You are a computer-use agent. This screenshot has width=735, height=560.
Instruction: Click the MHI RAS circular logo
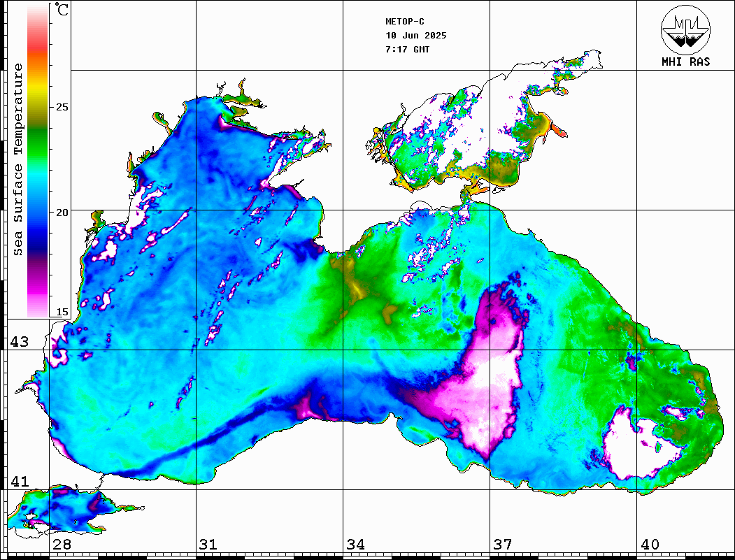coord(686,29)
